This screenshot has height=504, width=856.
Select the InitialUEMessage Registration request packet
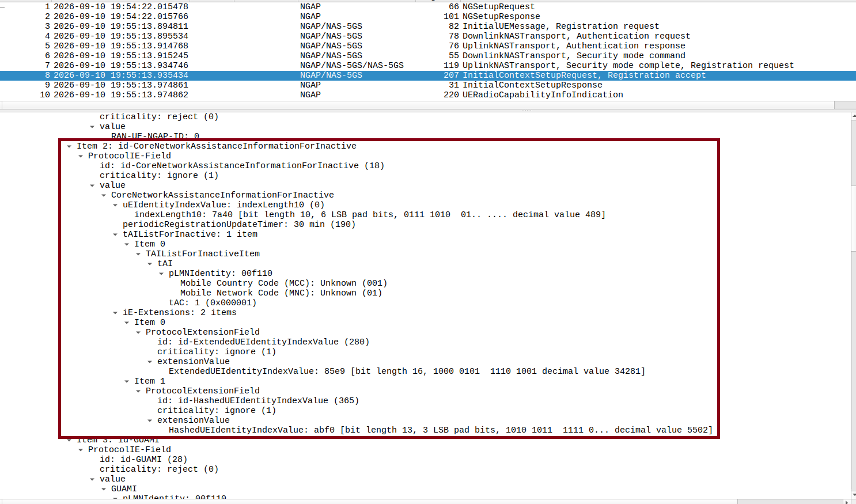(x=428, y=26)
